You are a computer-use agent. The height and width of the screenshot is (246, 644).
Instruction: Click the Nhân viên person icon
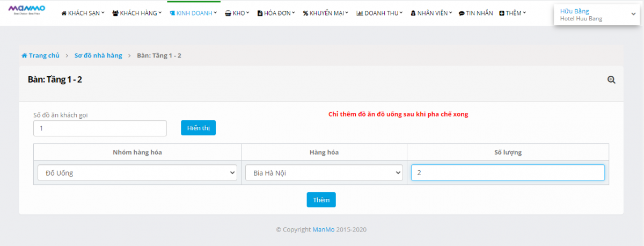point(413,13)
